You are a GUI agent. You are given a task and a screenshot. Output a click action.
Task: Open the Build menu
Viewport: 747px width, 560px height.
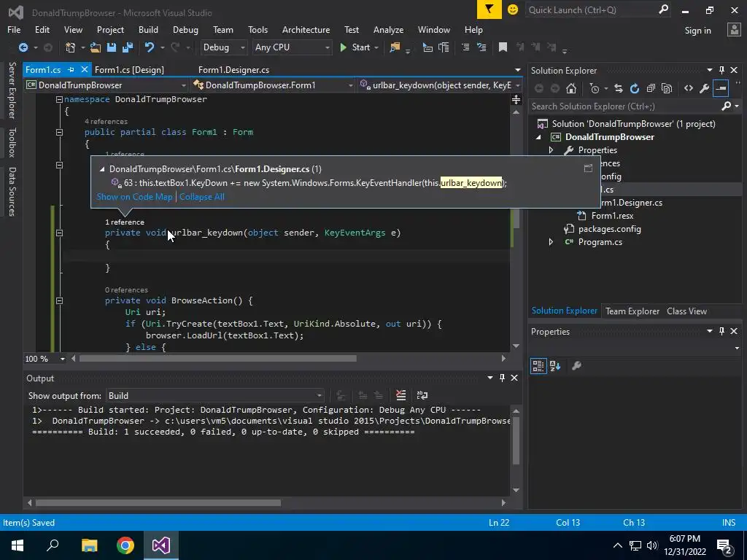coord(148,29)
